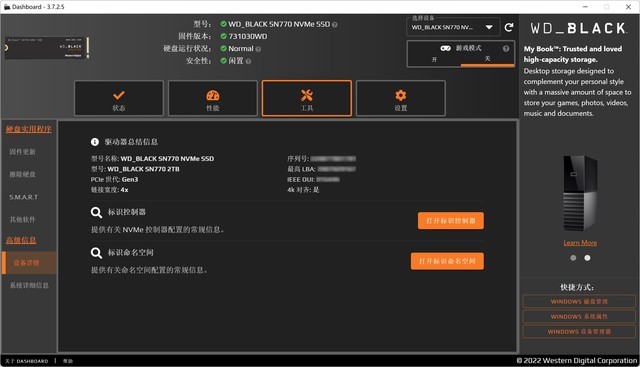
Task: Click 打开标识控制器 button
Action: [451, 221]
